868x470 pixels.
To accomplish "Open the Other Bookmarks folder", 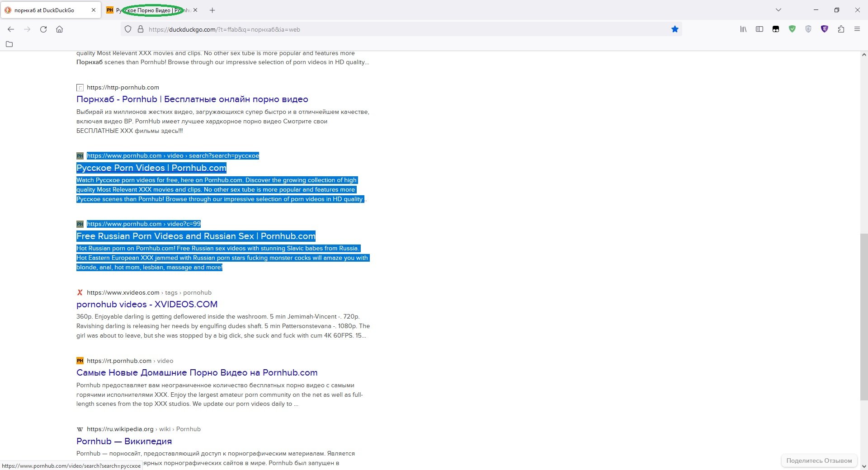I will pyautogui.click(x=9, y=44).
